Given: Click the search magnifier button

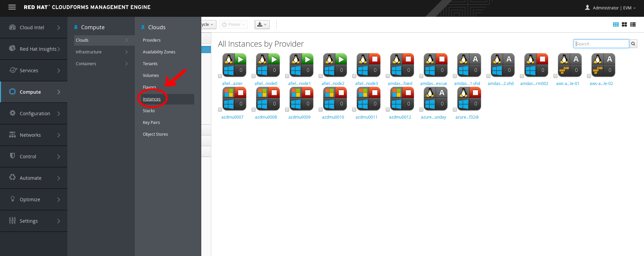Looking at the screenshot, I should 633,44.
